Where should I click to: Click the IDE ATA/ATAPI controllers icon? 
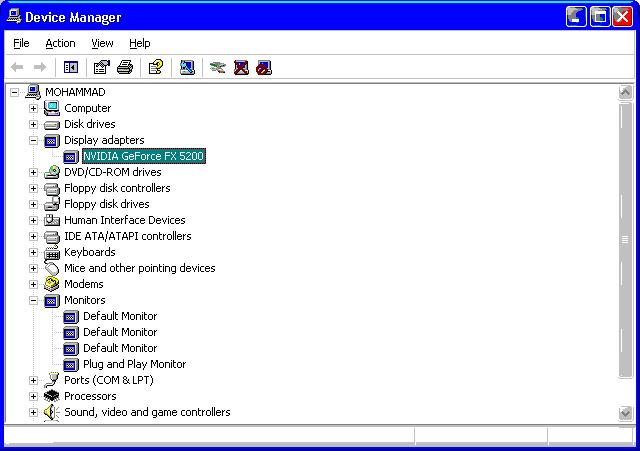coord(52,237)
